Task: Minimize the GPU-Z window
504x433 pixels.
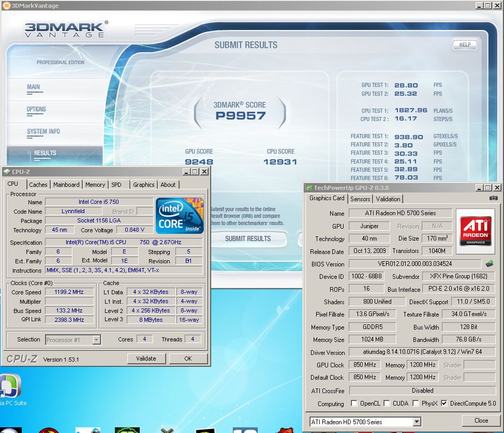Action: click(479, 187)
